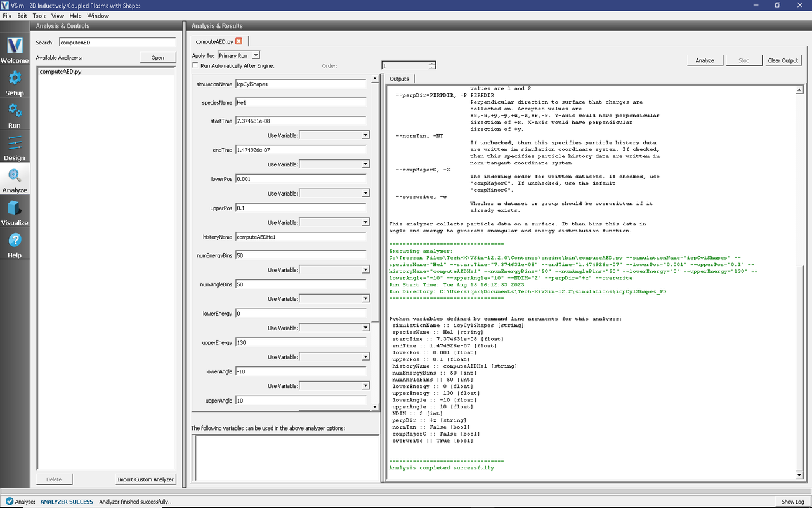Open the Tools menu
The image size is (812, 508).
click(x=39, y=15)
